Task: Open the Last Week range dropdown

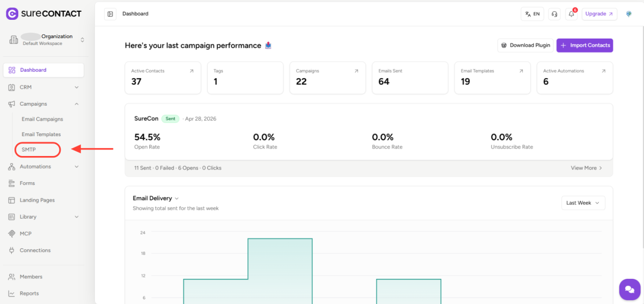Action: tap(583, 203)
